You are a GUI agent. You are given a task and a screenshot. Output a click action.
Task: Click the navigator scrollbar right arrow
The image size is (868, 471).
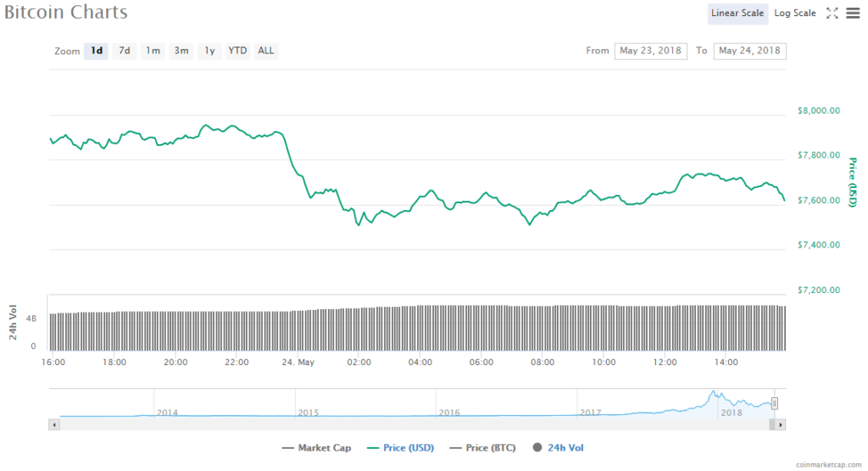781,424
